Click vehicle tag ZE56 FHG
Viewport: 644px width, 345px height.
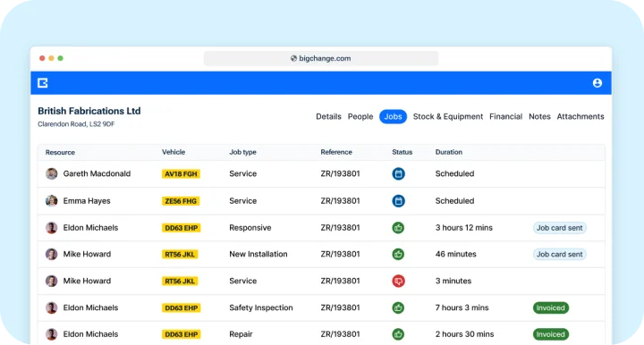pyautogui.click(x=181, y=201)
